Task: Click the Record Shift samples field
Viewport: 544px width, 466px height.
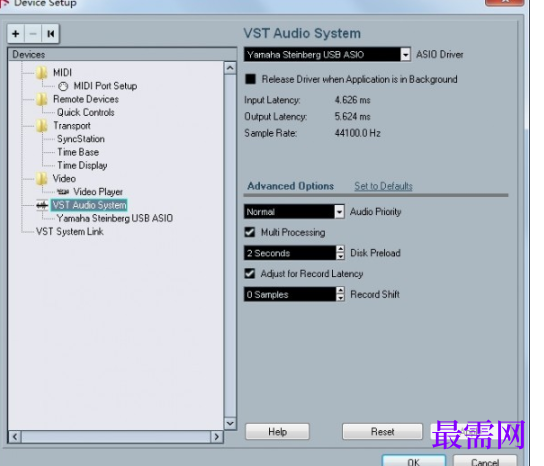Action: (x=290, y=295)
